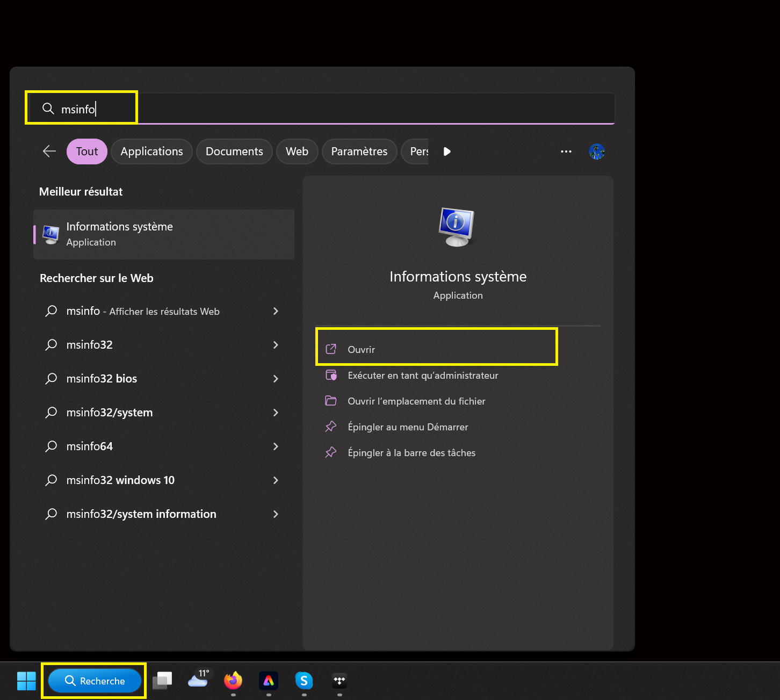Click the user profile avatar icon
The width and height of the screenshot is (780, 700).
(x=596, y=151)
